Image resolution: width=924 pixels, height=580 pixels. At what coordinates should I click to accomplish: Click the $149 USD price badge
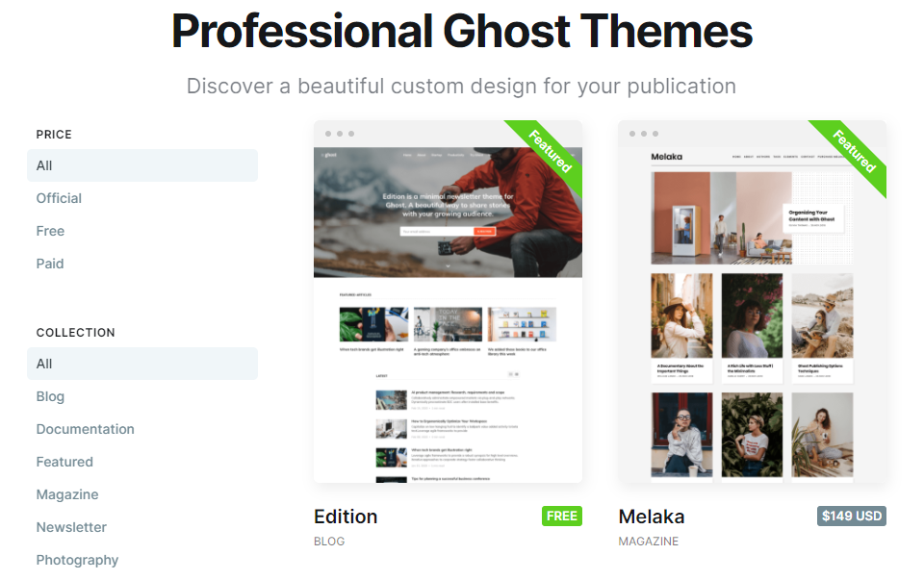[x=852, y=516]
